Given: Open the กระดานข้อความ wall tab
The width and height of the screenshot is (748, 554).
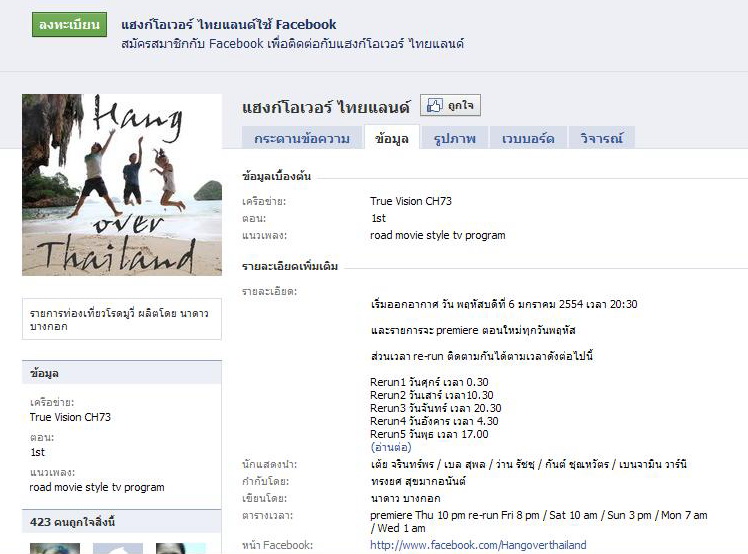Looking at the screenshot, I should (x=301, y=138).
